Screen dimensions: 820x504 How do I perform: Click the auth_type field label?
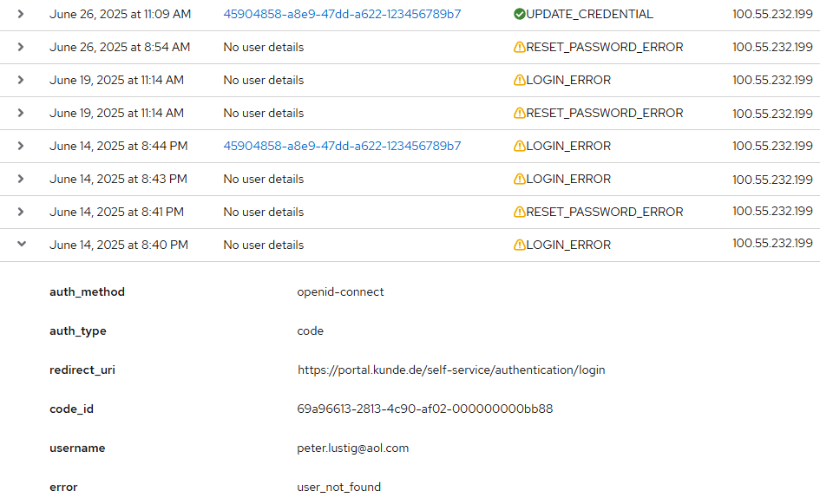click(78, 331)
